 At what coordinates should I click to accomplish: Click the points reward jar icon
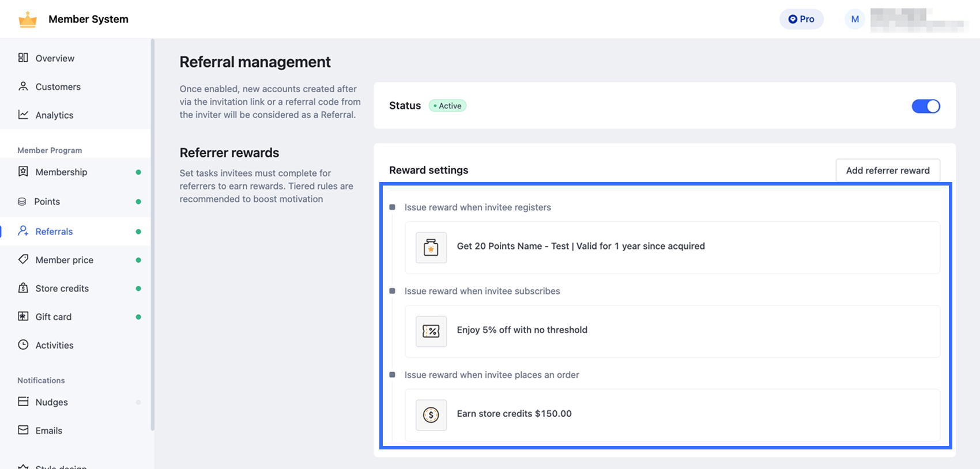tap(431, 248)
